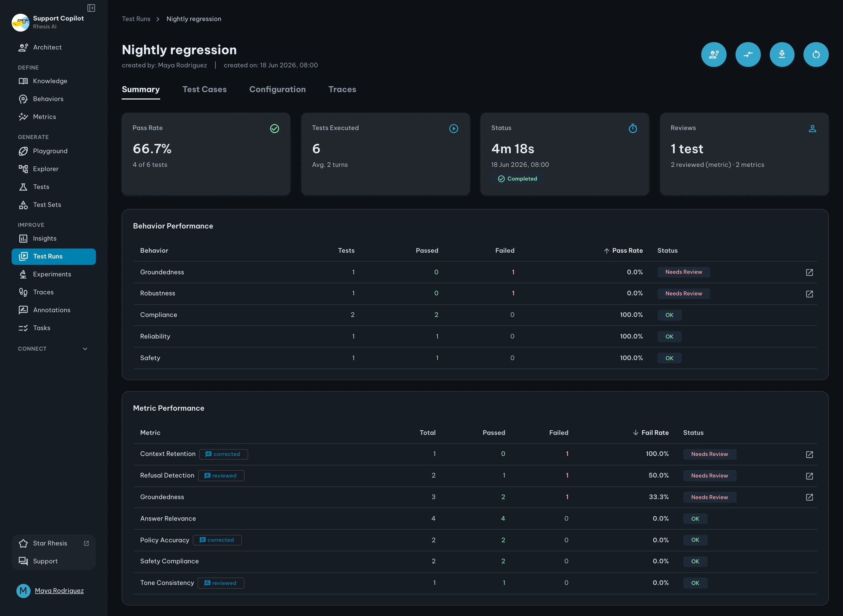
Task: Open Context Retention row external link icon
Action: (809, 454)
